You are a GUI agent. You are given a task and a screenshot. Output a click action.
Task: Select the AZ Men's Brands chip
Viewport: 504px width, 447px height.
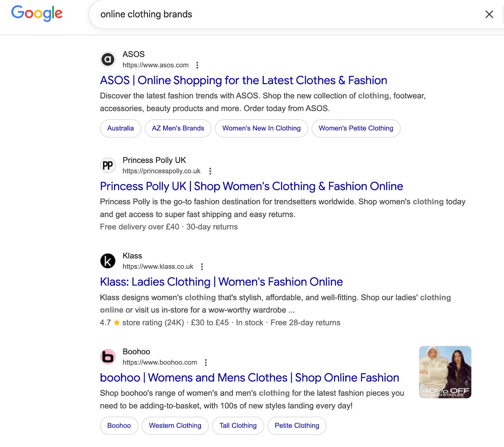click(178, 128)
